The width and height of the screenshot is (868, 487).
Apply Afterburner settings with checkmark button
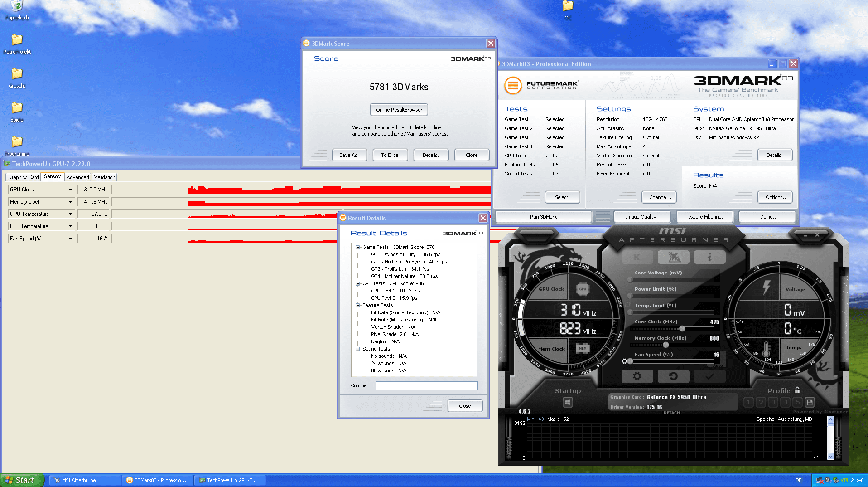(709, 376)
